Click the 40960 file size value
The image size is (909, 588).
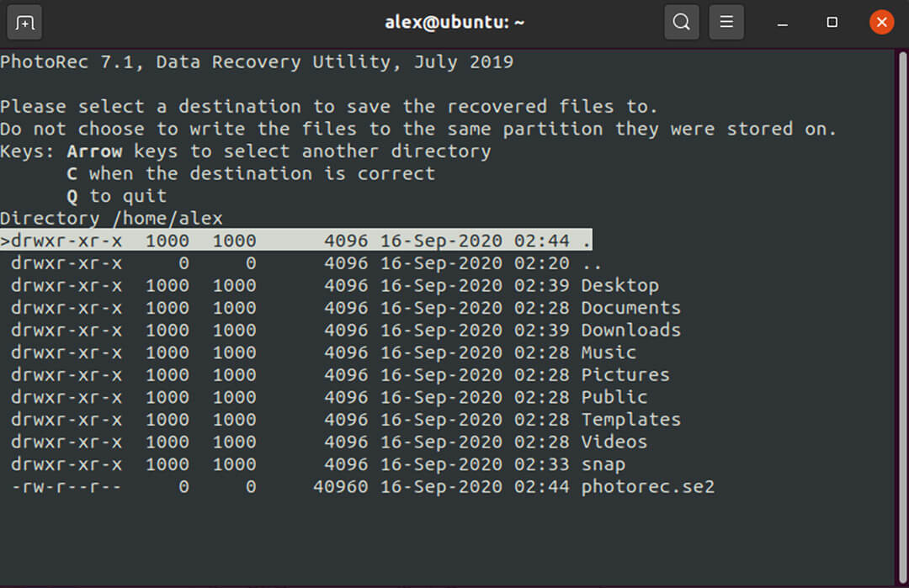(340, 486)
